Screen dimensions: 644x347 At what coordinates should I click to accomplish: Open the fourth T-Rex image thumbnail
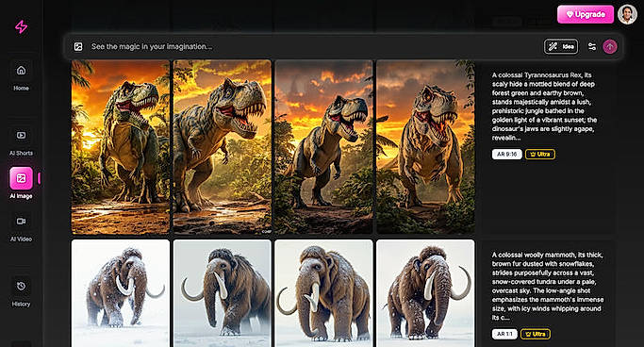[425, 147]
